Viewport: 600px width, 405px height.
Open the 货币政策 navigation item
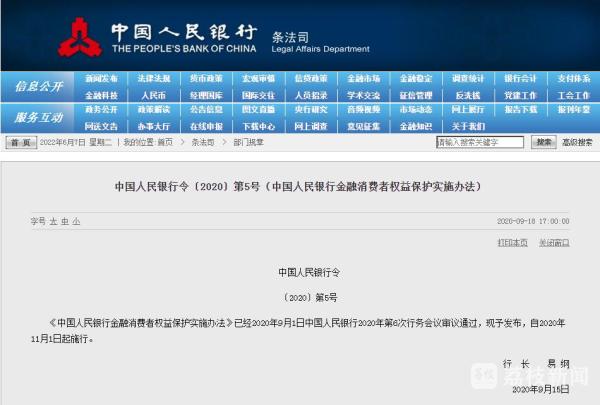pyautogui.click(x=206, y=79)
